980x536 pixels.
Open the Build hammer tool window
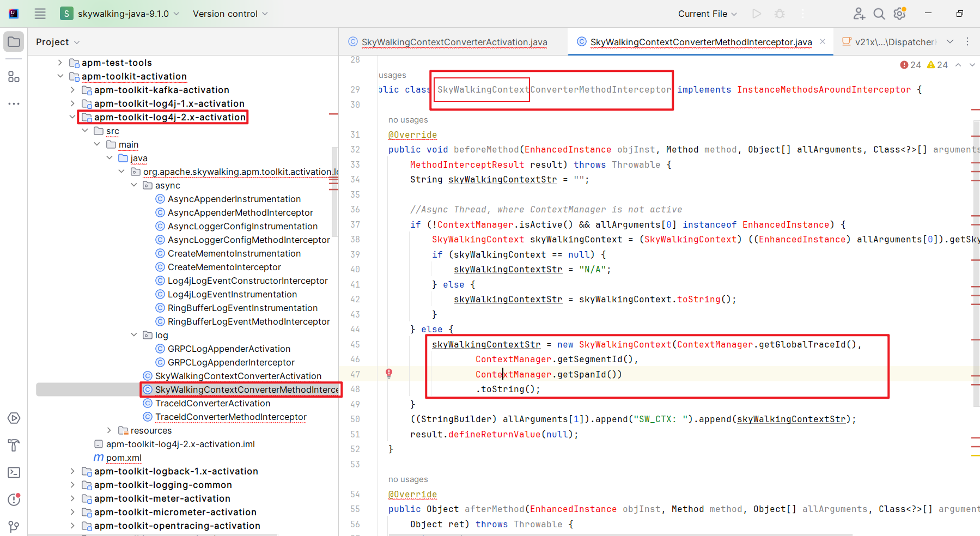(x=14, y=446)
